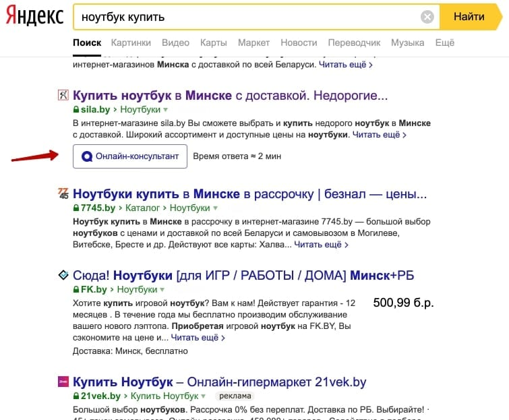Click the sila.by favicon
The image size is (509, 420).
63,95
